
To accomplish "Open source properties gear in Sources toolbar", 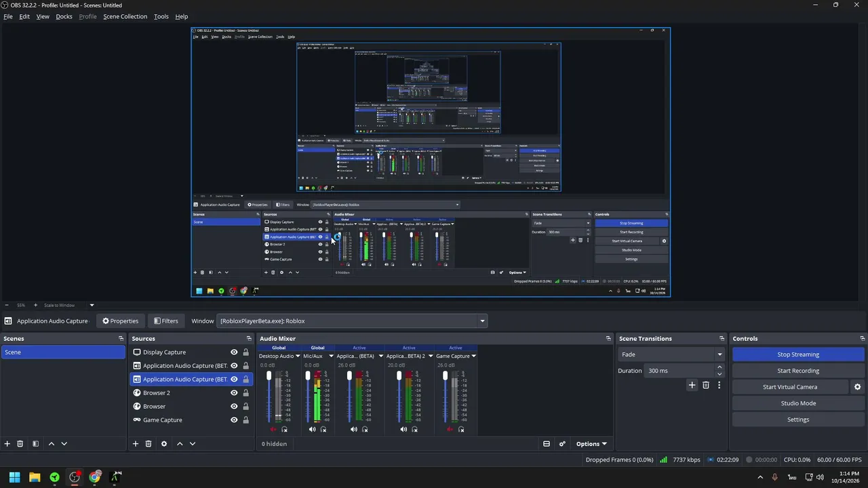I will pyautogui.click(x=163, y=444).
